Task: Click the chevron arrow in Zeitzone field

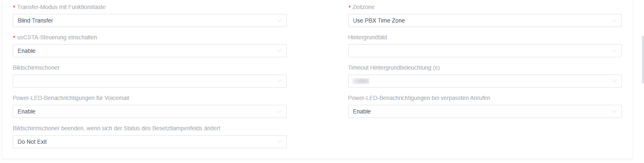Action: pos(615,20)
